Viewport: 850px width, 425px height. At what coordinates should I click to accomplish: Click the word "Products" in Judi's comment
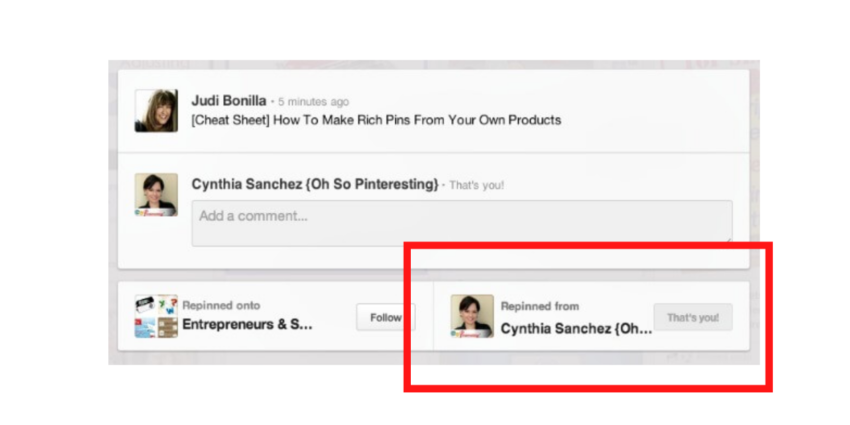[x=531, y=120]
